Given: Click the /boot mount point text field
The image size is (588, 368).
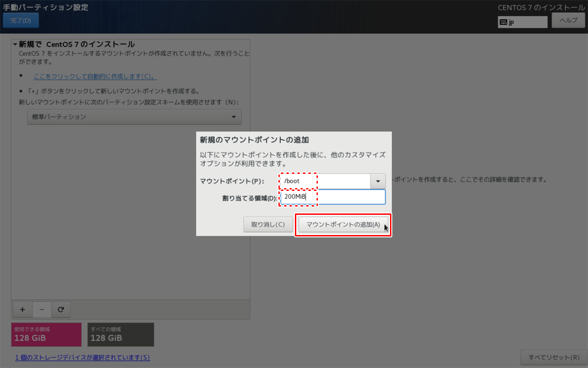Looking at the screenshot, I should click(x=322, y=181).
